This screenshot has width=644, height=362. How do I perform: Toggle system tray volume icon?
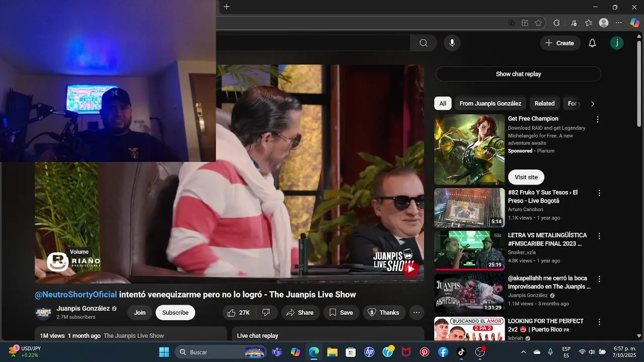click(x=592, y=352)
